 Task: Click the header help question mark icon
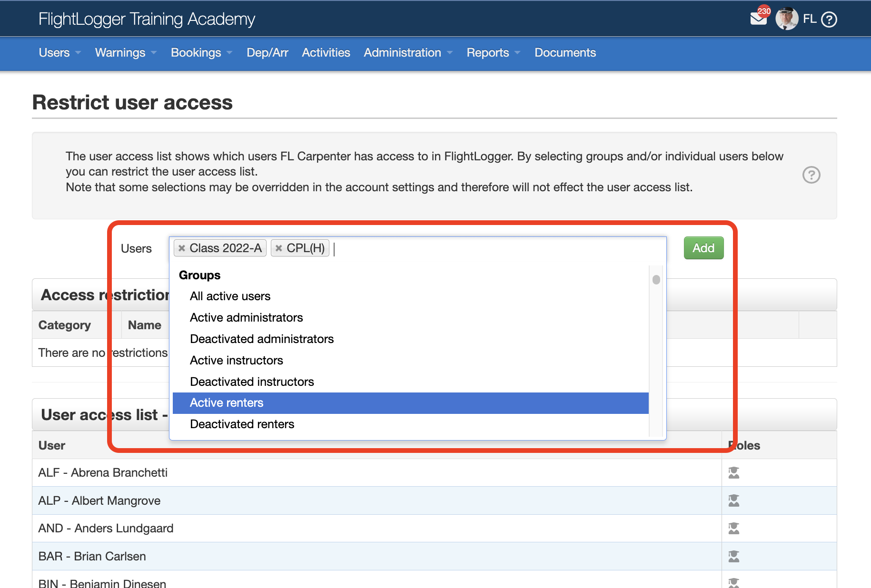(x=829, y=19)
